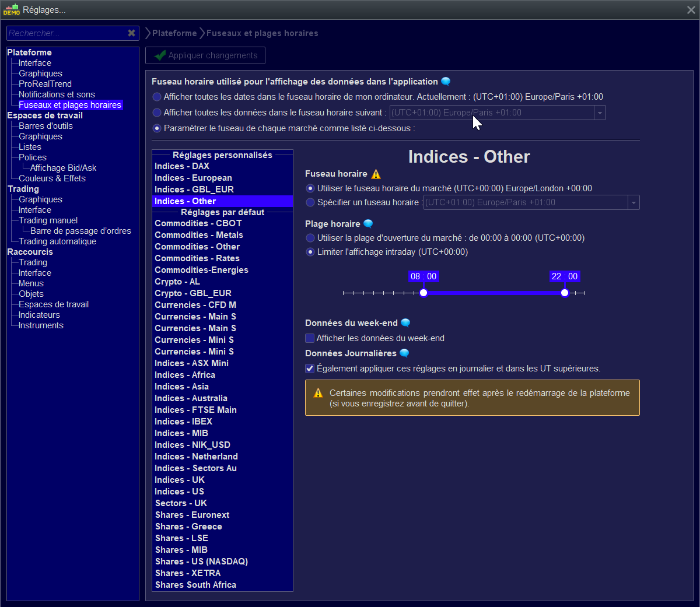Click the DEMO logo in title bar

pos(11,9)
